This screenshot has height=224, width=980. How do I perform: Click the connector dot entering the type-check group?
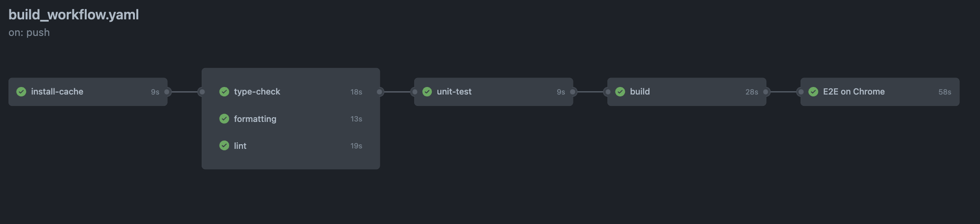202,92
